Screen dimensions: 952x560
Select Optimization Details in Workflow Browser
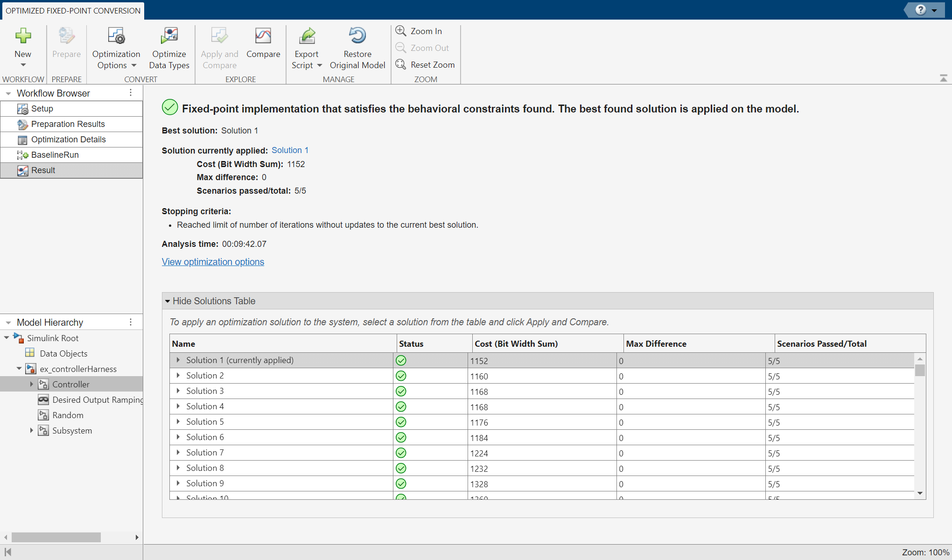pyautogui.click(x=68, y=139)
